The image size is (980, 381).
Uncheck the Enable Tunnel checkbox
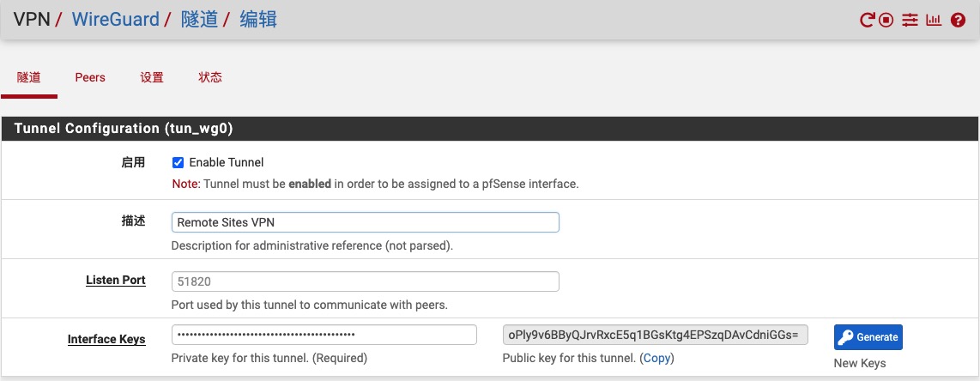178,162
